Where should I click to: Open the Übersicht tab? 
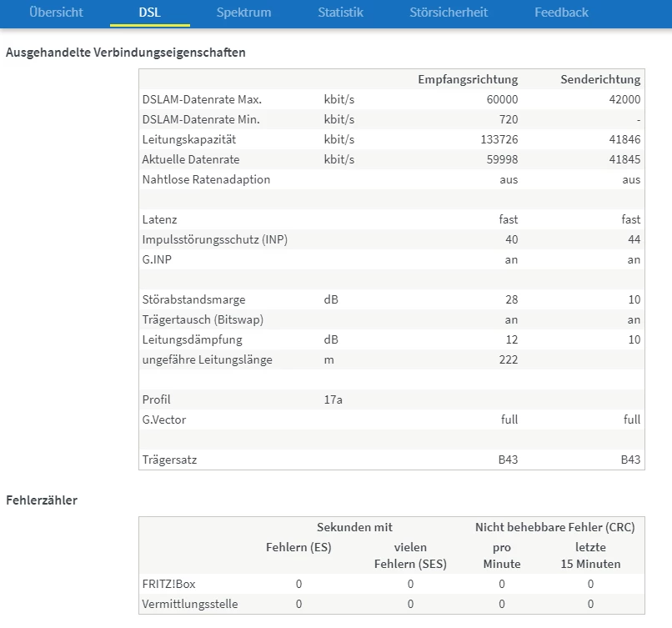[56, 13]
